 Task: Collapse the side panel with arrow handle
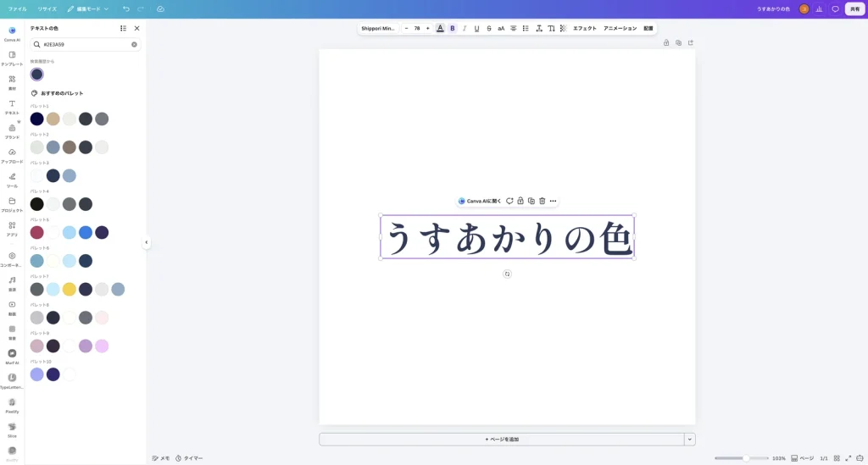146,242
